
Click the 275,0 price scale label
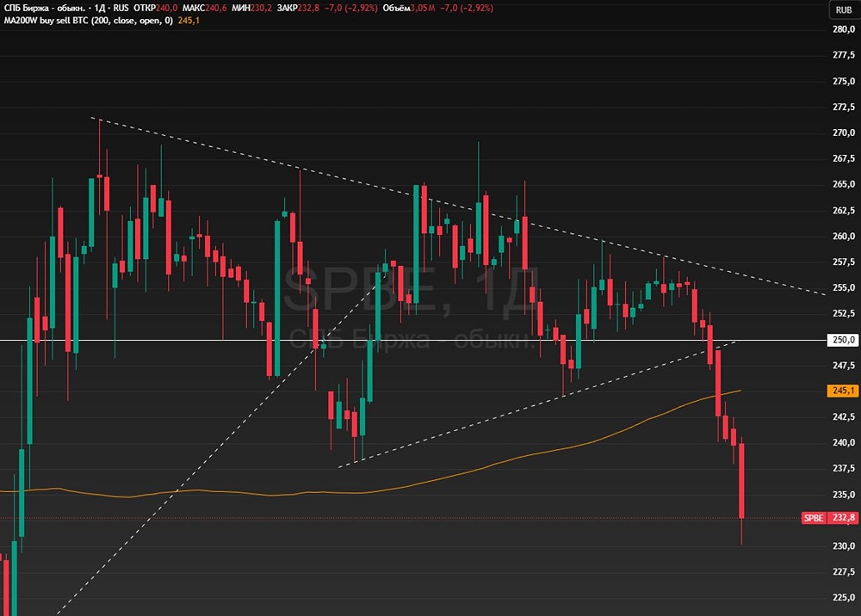pos(844,81)
